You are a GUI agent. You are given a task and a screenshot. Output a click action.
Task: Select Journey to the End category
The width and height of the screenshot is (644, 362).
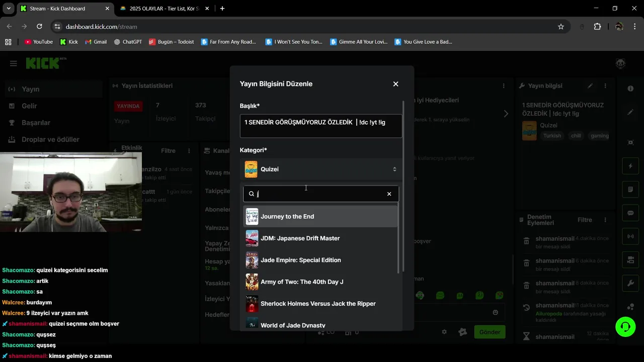[320, 216]
